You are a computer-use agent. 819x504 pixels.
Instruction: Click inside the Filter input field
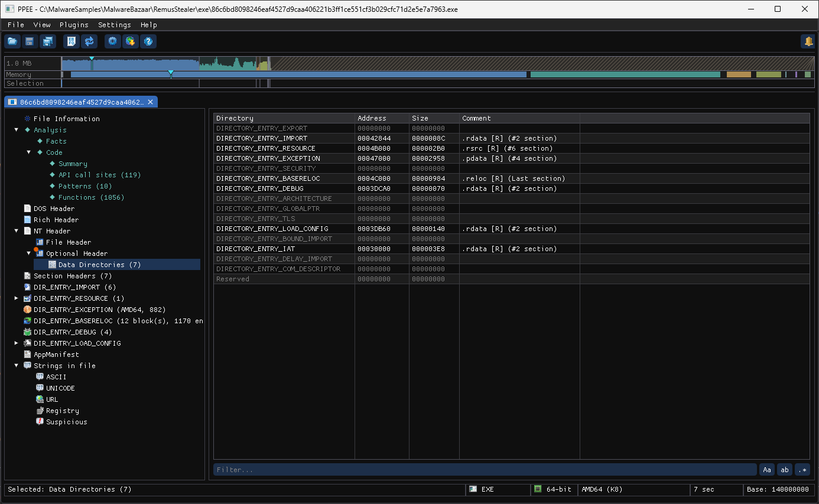(x=485, y=470)
